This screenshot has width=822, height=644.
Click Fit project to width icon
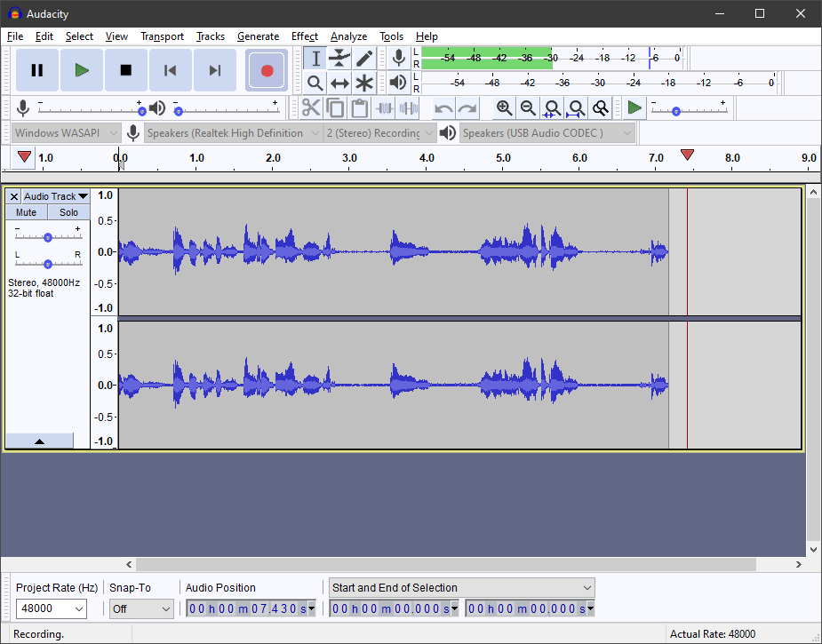pos(576,108)
